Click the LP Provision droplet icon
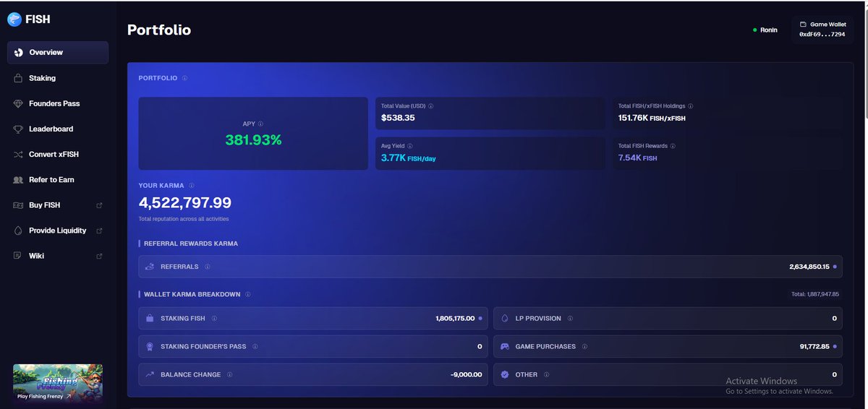The image size is (868, 409). point(504,318)
